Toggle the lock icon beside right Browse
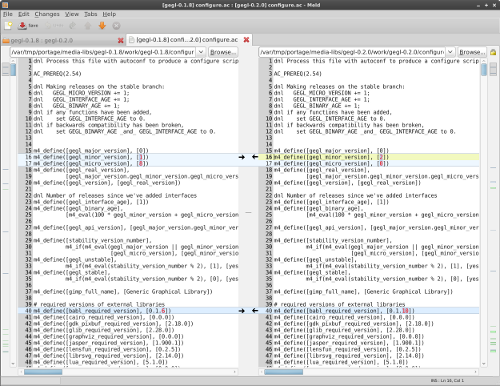 pyautogui.click(x=493, y=52)
